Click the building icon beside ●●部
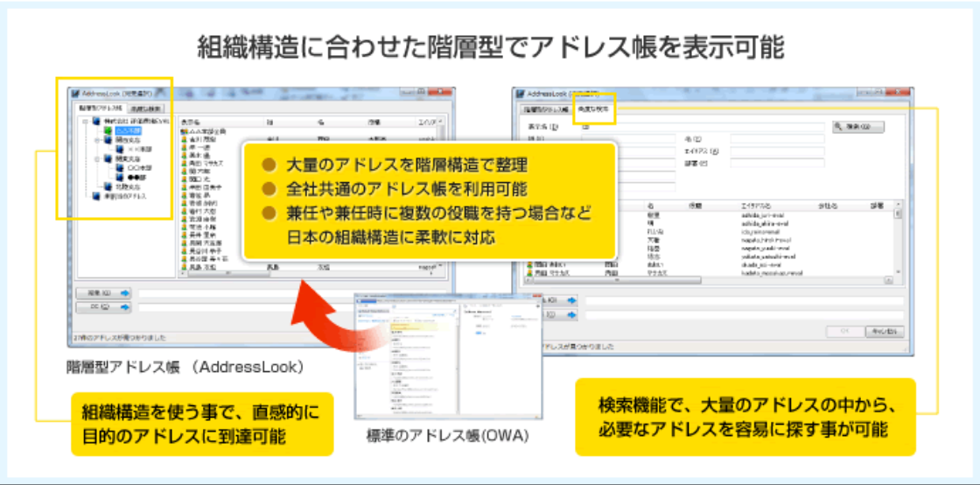980x485 pixels. pos(120,178)
